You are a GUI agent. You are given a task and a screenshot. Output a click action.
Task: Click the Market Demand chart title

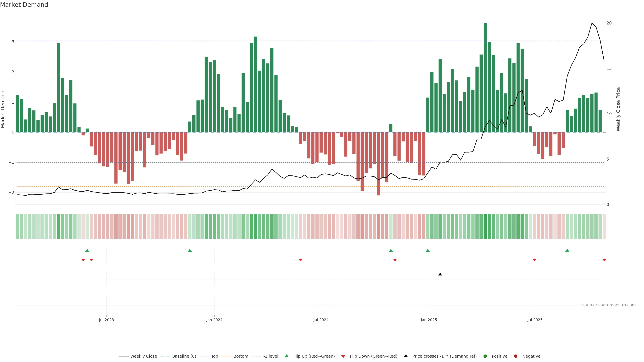pos(24,5)
